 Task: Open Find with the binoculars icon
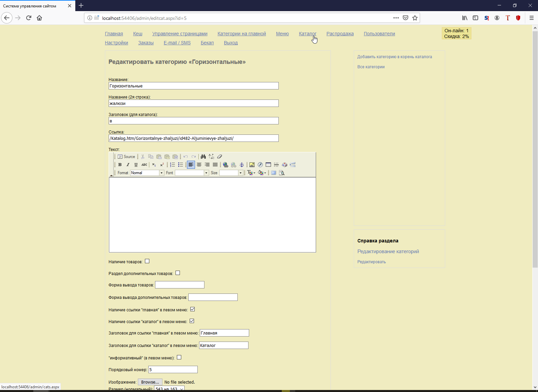tap(203, 157)
